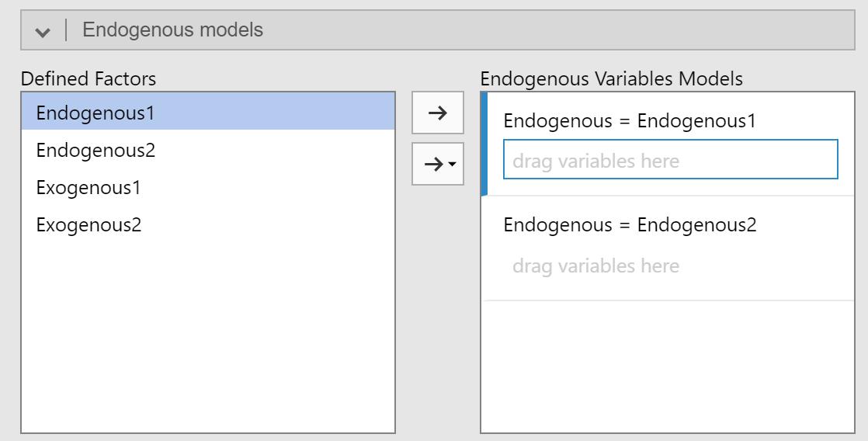Open the small caret on the lower arrow button

click(x=452, y=165)
